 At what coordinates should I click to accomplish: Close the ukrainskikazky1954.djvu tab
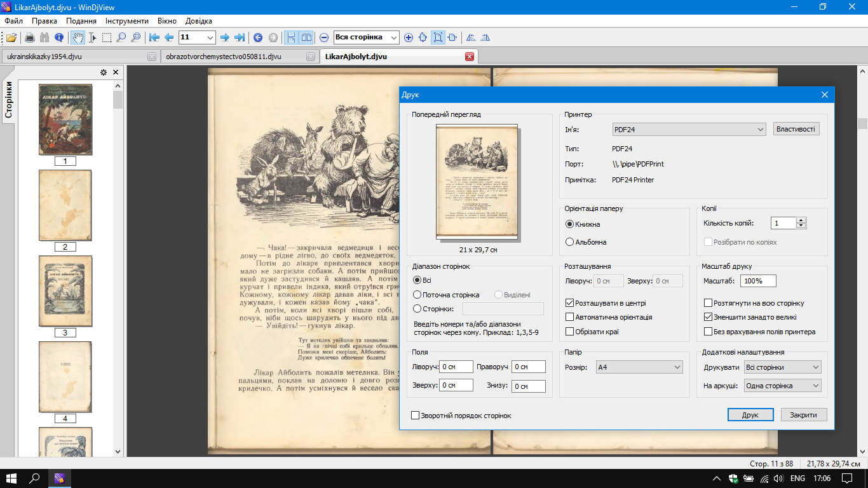click(x=152, y=57)
